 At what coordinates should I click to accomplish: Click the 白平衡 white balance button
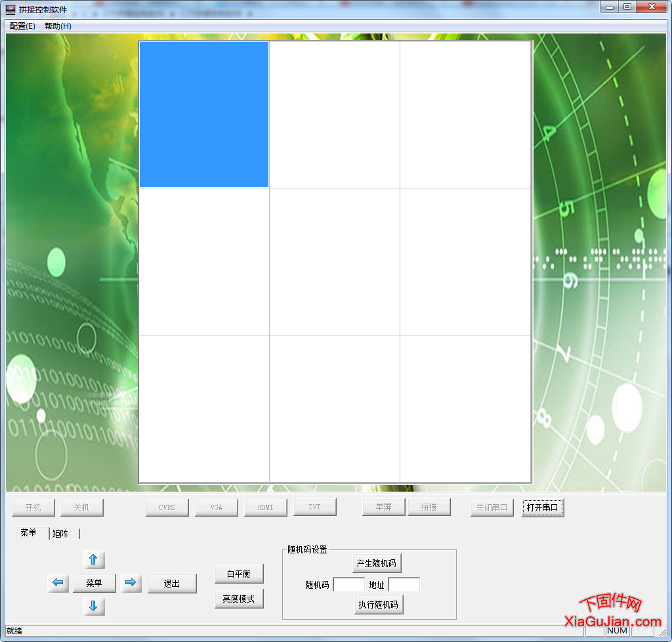point(239,574)
